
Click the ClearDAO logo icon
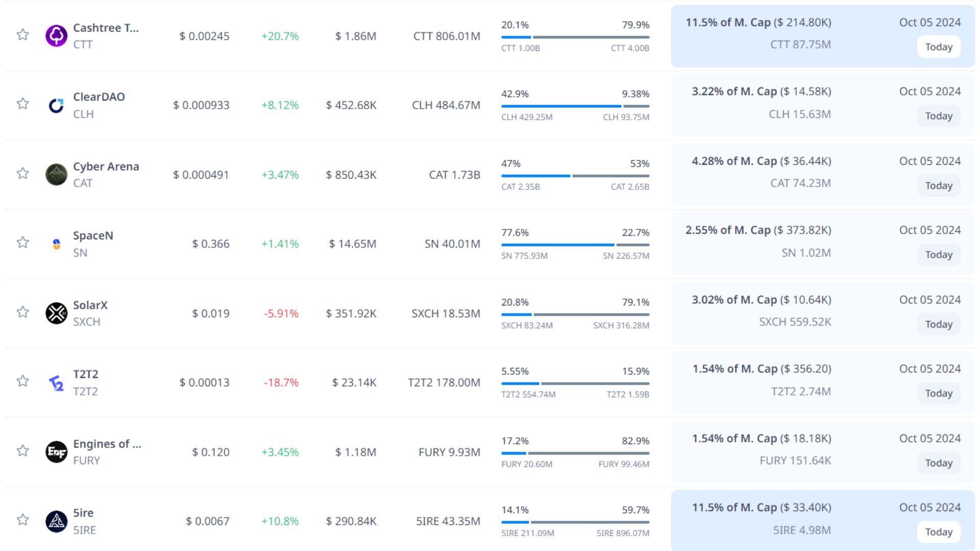56,105
